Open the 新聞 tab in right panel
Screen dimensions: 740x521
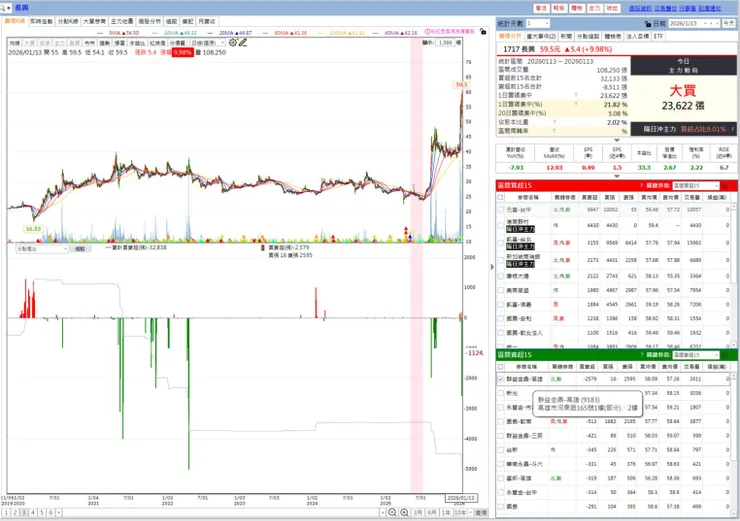point(566,36)
